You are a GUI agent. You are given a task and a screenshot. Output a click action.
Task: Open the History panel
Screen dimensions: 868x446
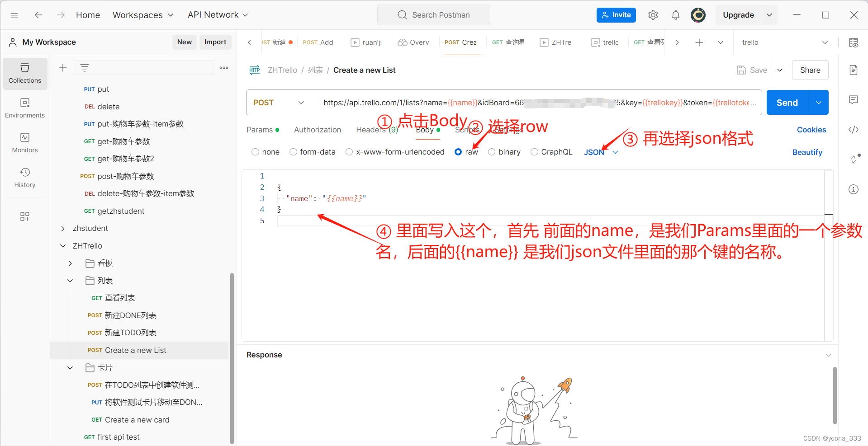pos(24,177)
